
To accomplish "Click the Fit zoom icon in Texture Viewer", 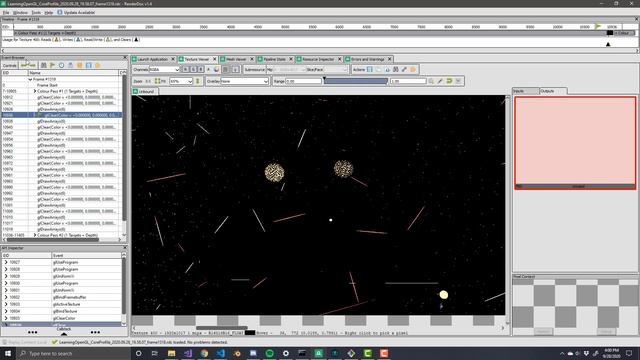I will click(x=158, y=81).
